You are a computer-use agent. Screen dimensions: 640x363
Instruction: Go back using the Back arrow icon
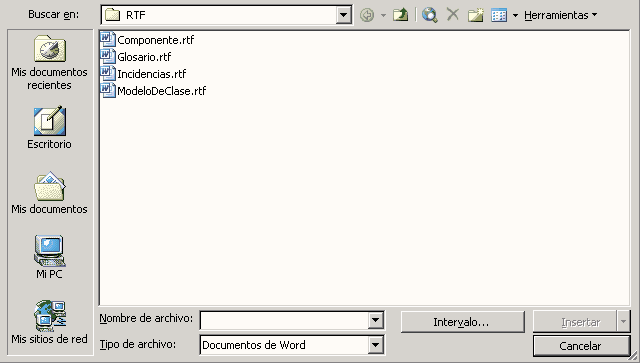tap(367, 16)
